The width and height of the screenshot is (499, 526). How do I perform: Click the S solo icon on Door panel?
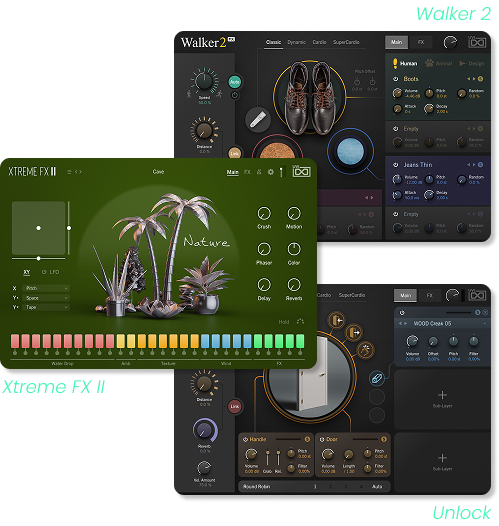click(384, 439)
